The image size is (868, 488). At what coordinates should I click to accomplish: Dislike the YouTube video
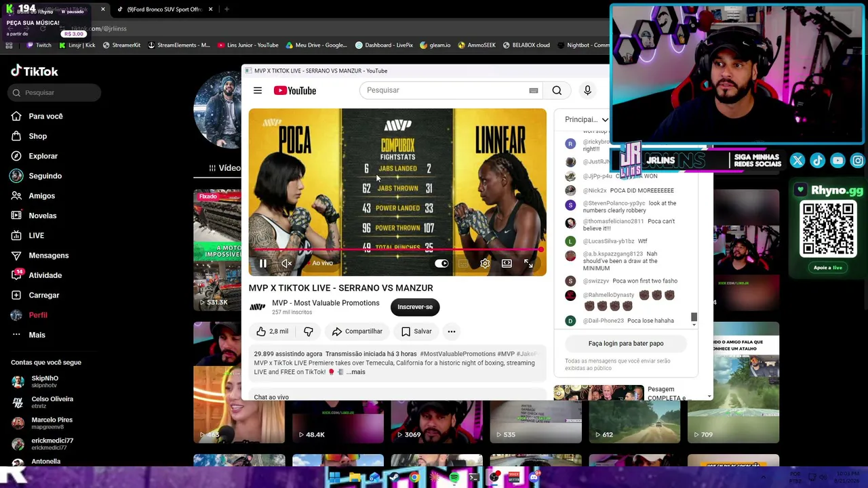[308, 331]
